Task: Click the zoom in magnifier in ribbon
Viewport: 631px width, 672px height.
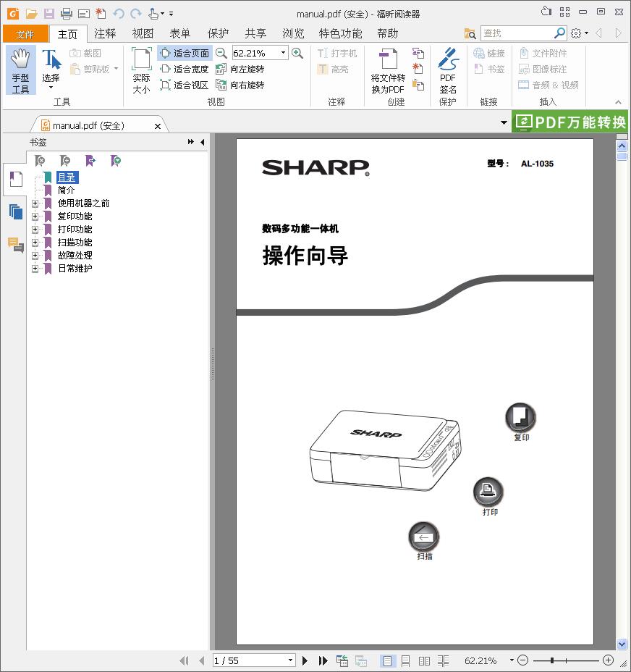Action: pos(297,53)
